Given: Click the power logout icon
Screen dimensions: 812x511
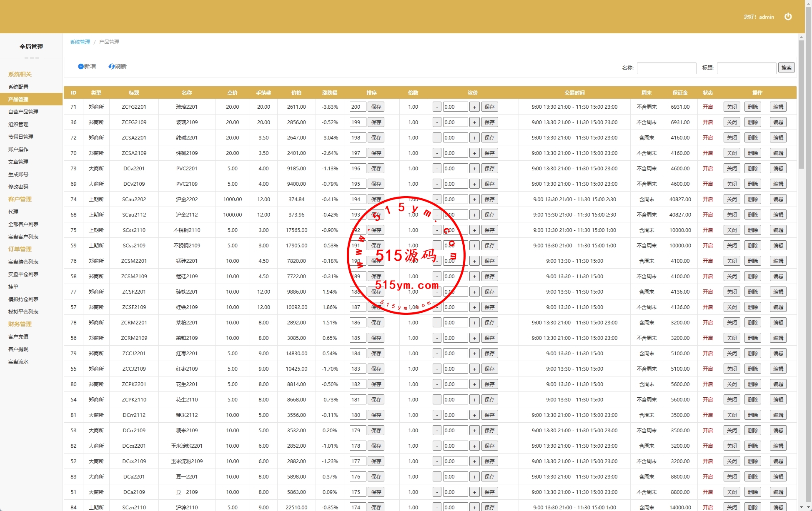Looking at the screenshot, I should [788, 17].
